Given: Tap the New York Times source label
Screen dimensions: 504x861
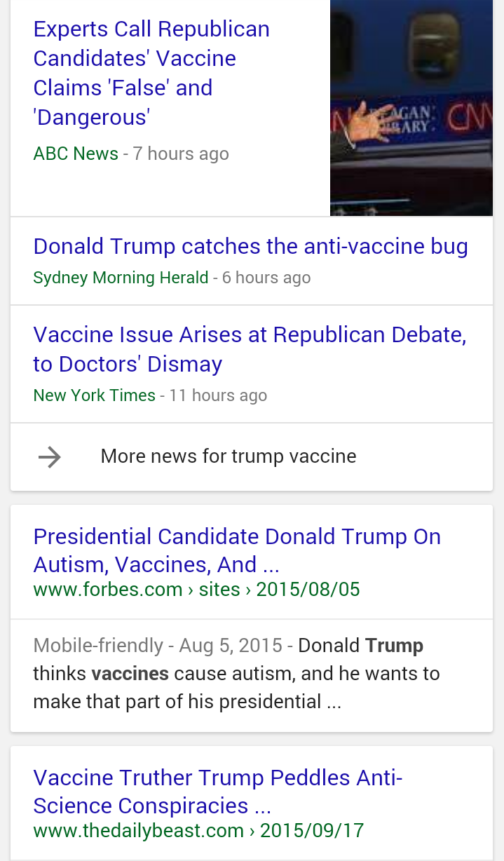Looking at the screenshot, I should [94, 395].
